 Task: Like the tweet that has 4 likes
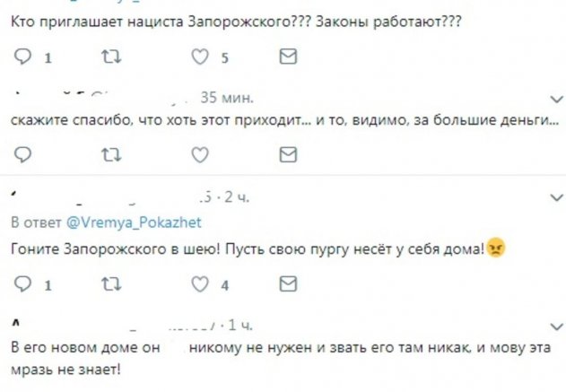[202, 285]
